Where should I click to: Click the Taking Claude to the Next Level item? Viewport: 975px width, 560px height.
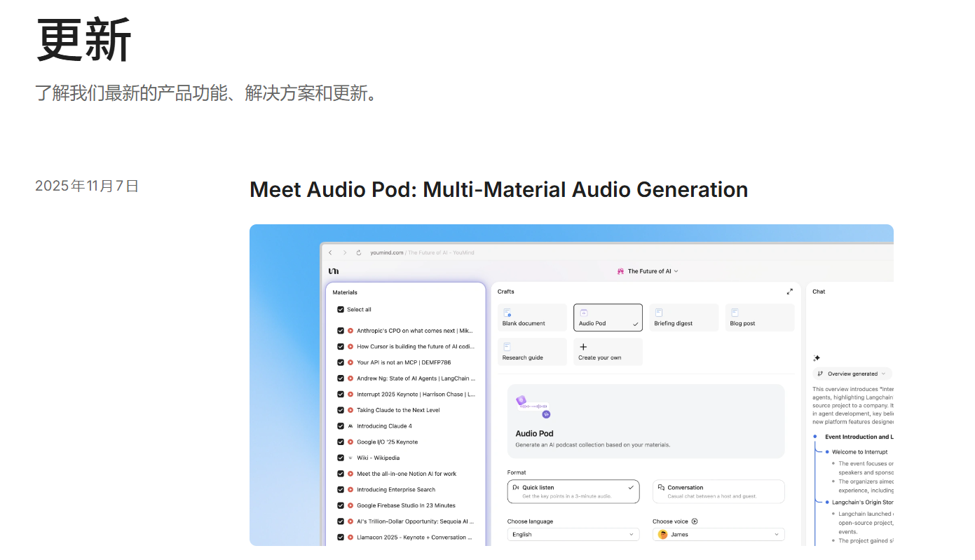(398, 410)
